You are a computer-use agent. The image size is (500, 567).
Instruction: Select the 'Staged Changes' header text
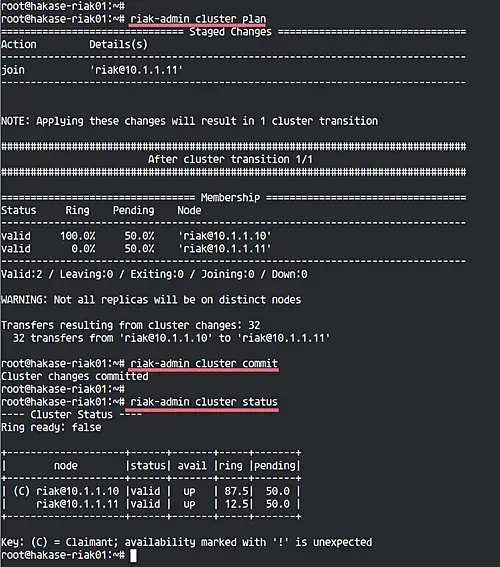(x=230, y=32)
